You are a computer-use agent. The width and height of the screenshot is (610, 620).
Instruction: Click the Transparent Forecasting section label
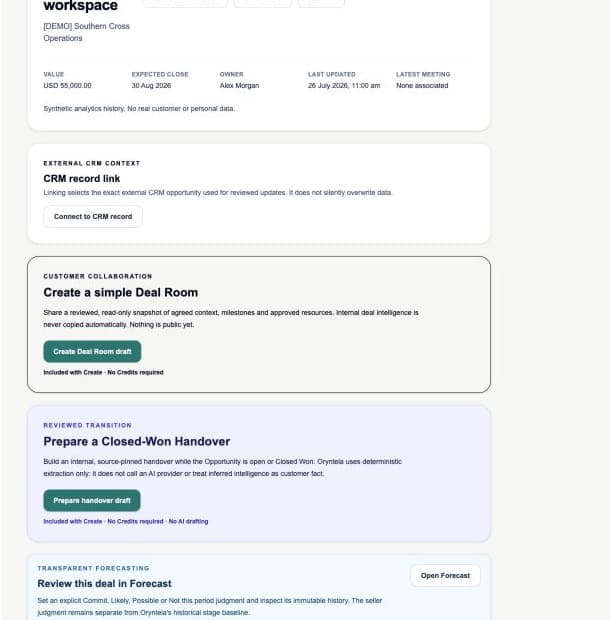(x=93, y=569)
